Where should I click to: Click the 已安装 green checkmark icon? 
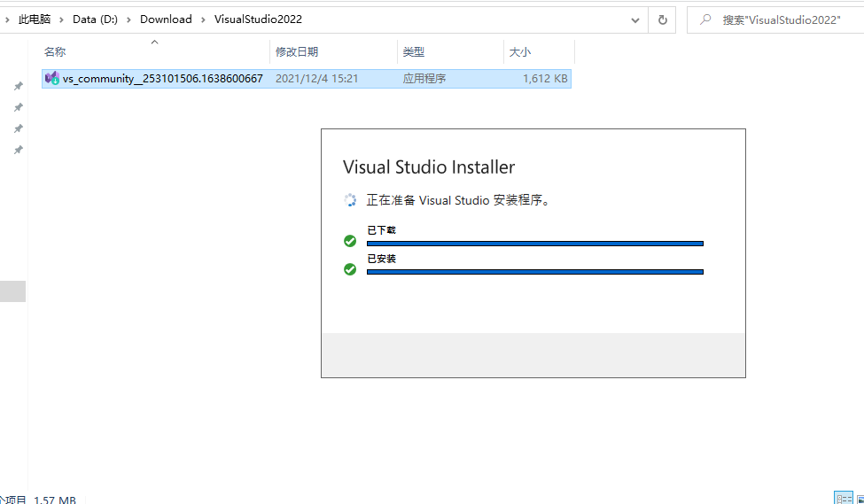(x=350, y=268)
